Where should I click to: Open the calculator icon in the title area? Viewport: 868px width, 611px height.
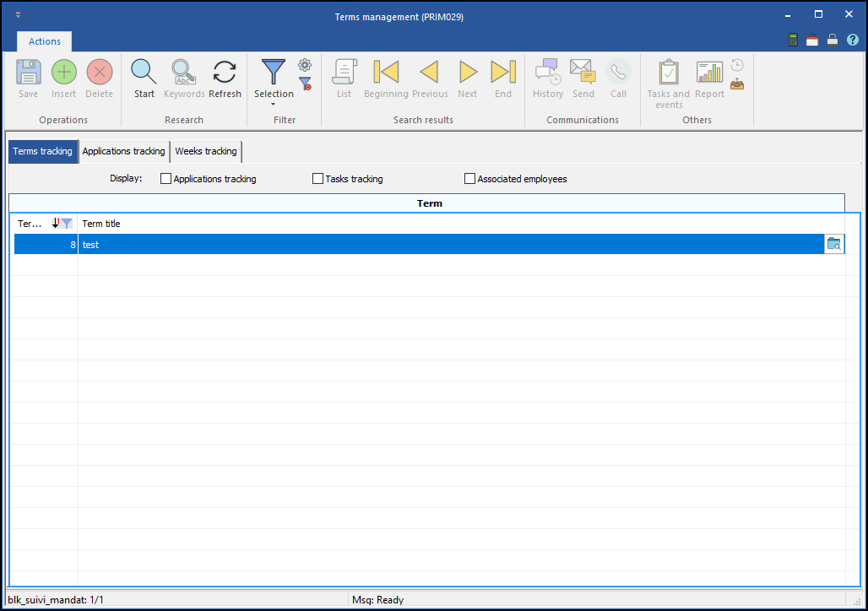pyautogui.click(x=793, y=40)
